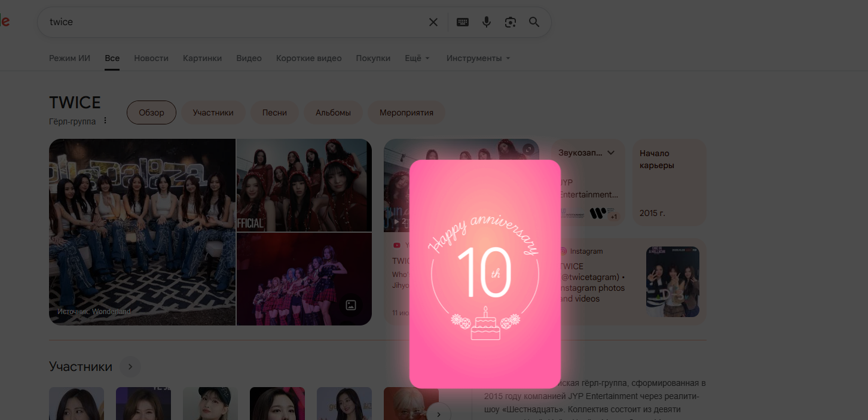Screen dimensions: 868x420
Task: Click the magnifying glass search icon
Action: pyautogui.click(x=534, y=22)
